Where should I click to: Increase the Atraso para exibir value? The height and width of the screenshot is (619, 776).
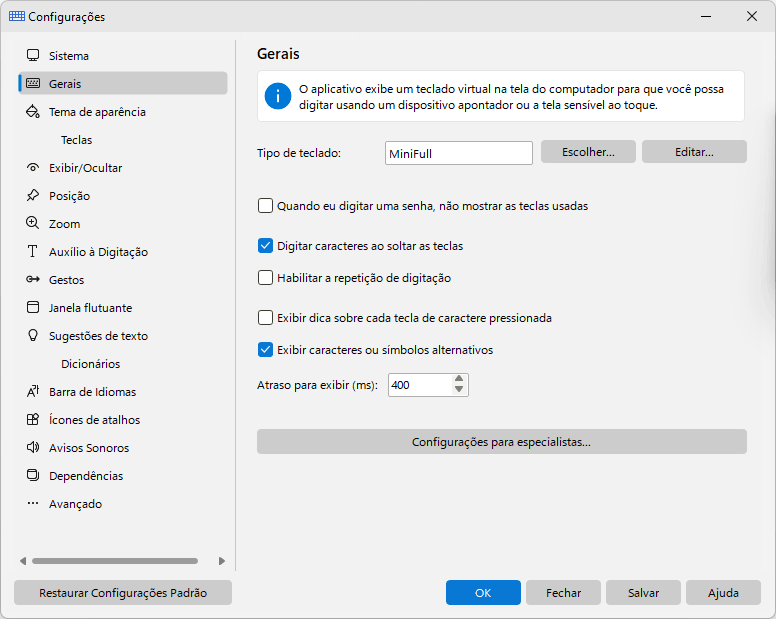(459, 379)
